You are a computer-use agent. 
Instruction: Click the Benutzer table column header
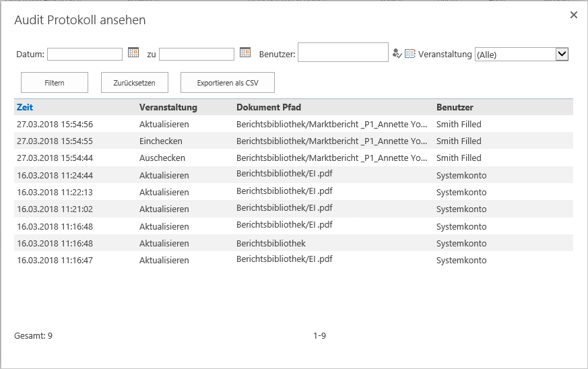pyautogui.click(x=455, y=107)
